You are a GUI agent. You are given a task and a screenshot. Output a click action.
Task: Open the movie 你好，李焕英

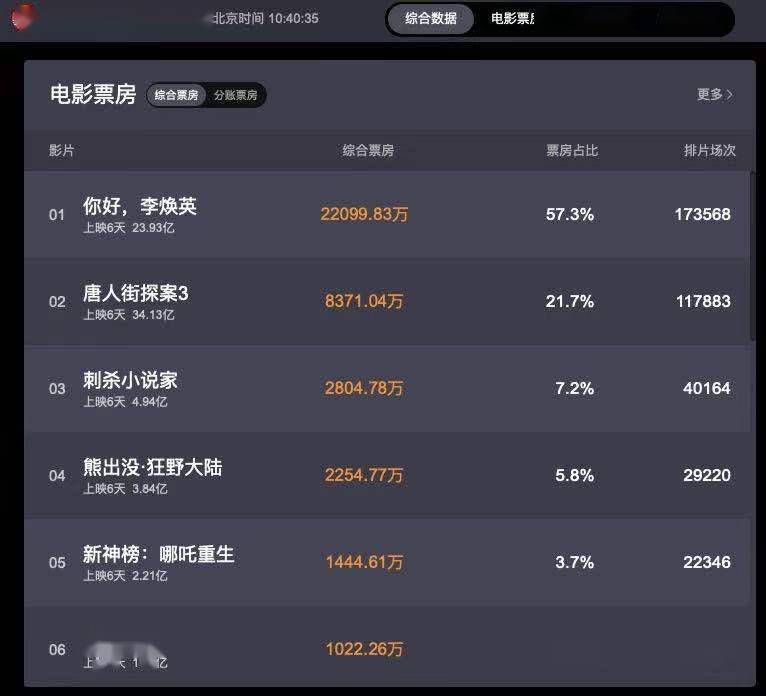[140, 206]
